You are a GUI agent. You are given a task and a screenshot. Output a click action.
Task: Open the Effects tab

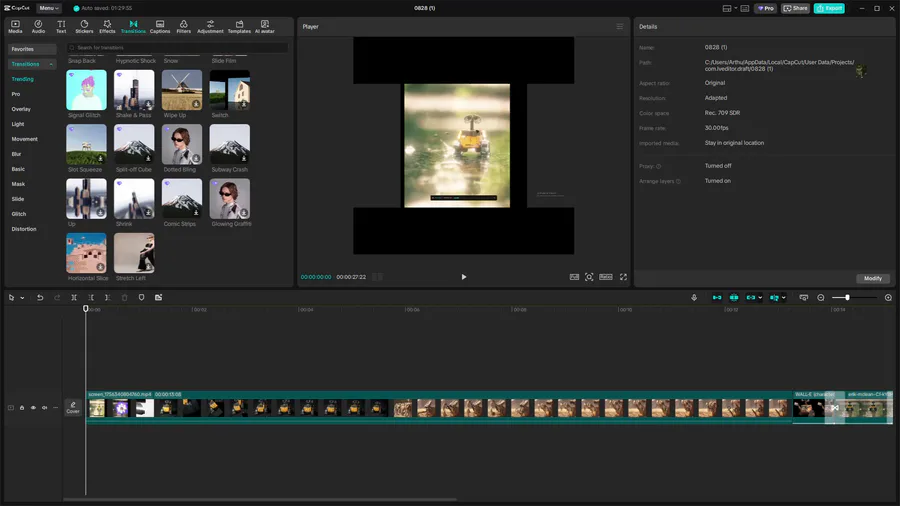pyautogui.click(x=107, y=26)
